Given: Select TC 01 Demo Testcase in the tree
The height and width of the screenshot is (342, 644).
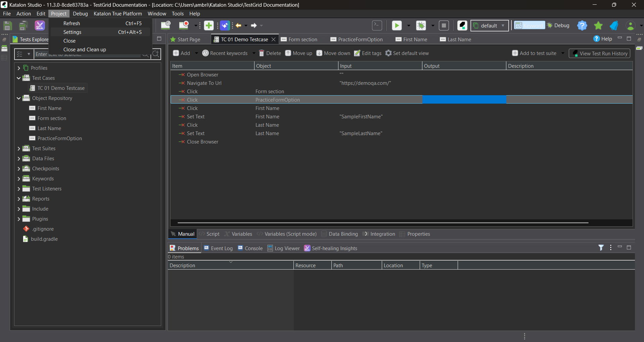Looking at the screenshot, I should point(57,88).
